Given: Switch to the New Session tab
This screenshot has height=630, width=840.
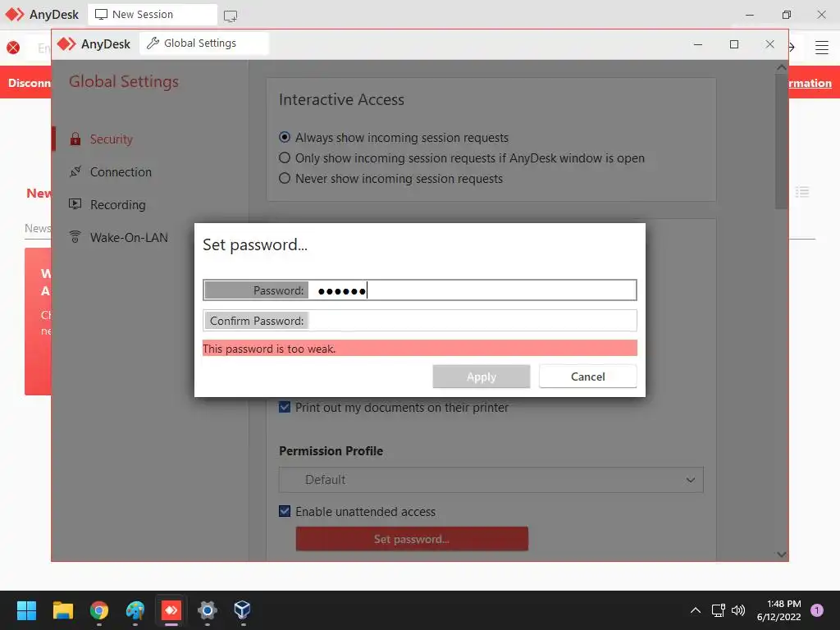Looking at the screenshot, I should (x=153, y=15).
